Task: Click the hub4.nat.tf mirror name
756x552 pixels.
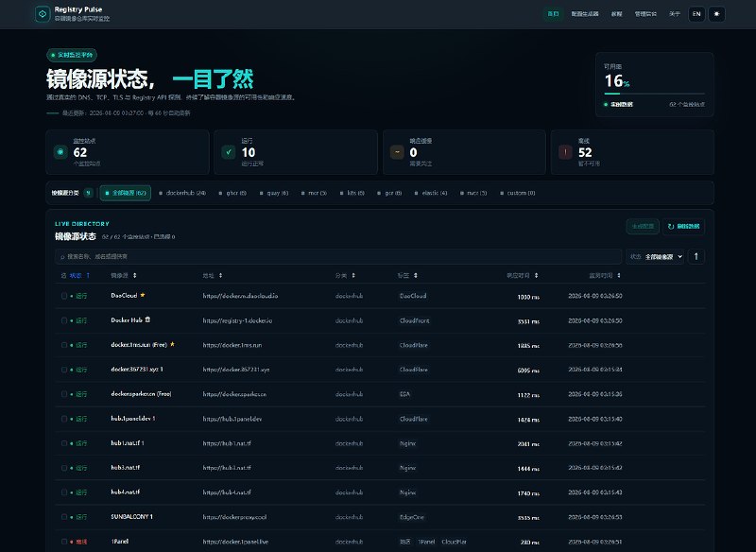Action: click(x=126, y=492)
